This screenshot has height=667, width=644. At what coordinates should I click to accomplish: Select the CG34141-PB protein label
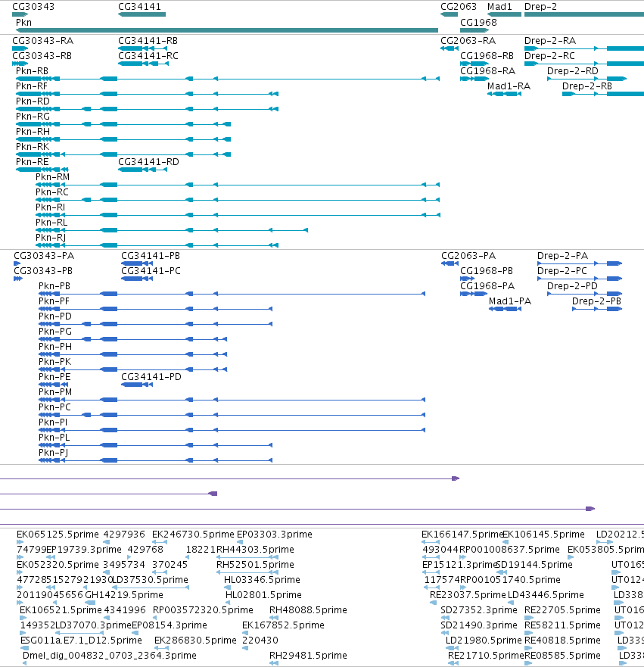coord(151,256)
